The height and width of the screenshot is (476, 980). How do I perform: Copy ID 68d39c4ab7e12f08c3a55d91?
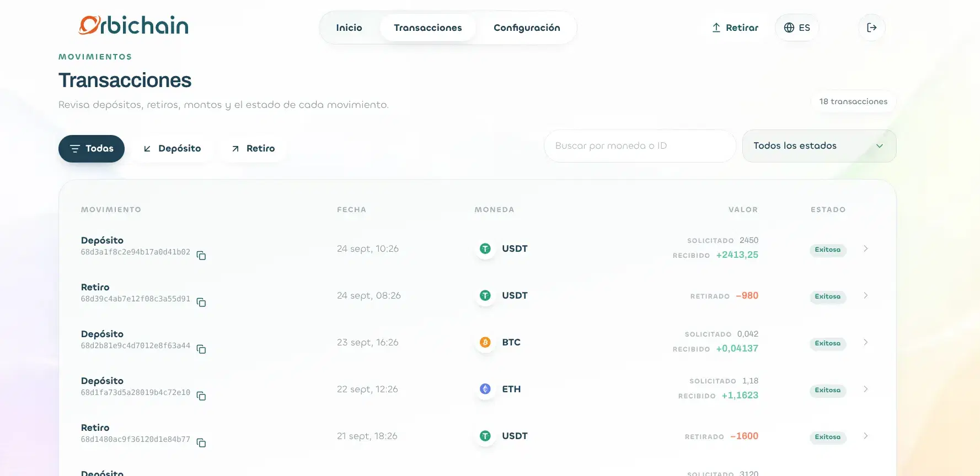click(201, 302)
